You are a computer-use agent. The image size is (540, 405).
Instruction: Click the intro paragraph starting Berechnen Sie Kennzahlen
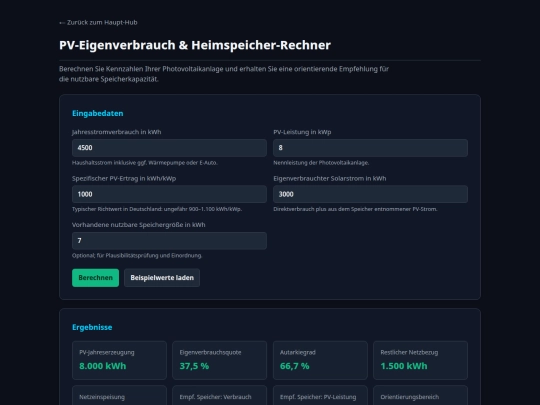coord(224,74)
